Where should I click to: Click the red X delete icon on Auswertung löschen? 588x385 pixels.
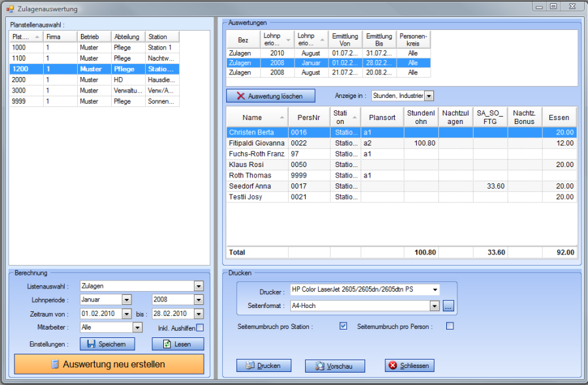coord(240,96)
